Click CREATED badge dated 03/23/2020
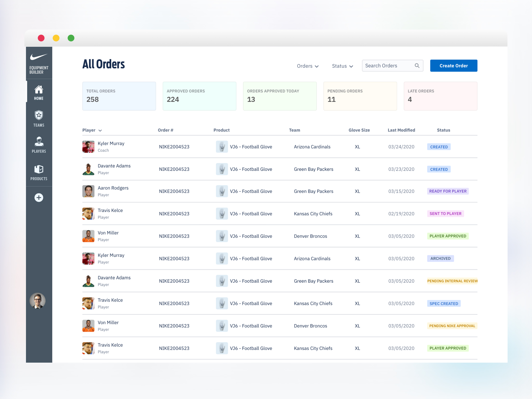The width and height of the screenshot is (532, 399). 439,169
